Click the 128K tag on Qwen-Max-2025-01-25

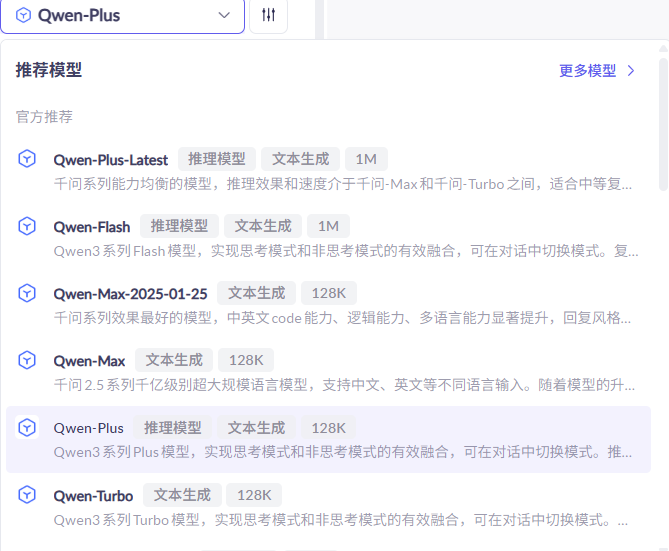click(x=329, y=293)
